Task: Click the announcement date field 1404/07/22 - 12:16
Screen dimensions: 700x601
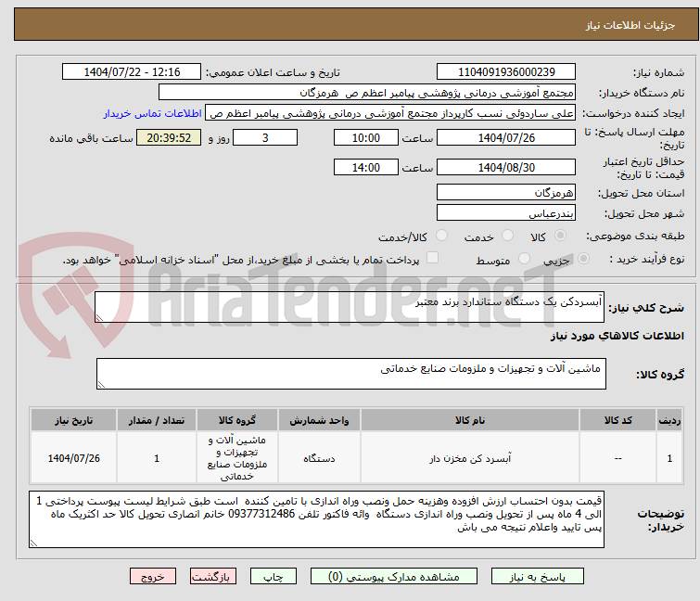Action: click(x=132, y=72)
